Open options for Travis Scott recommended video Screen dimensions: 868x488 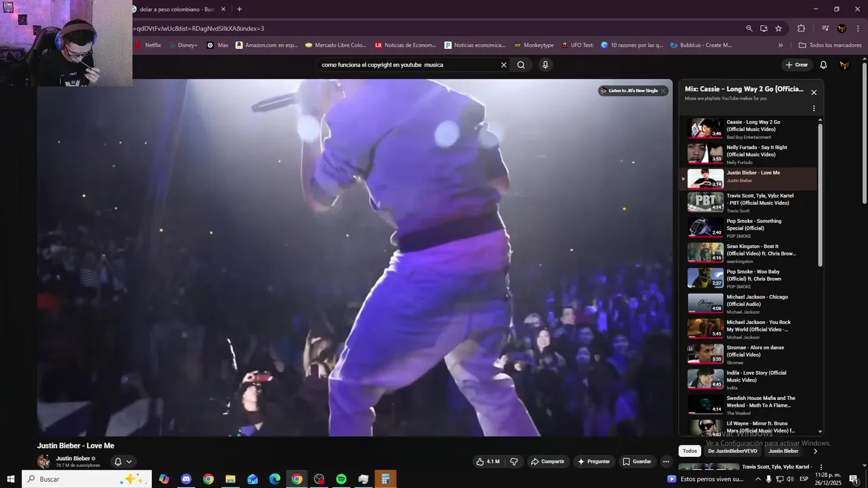[x=821, y=468]
